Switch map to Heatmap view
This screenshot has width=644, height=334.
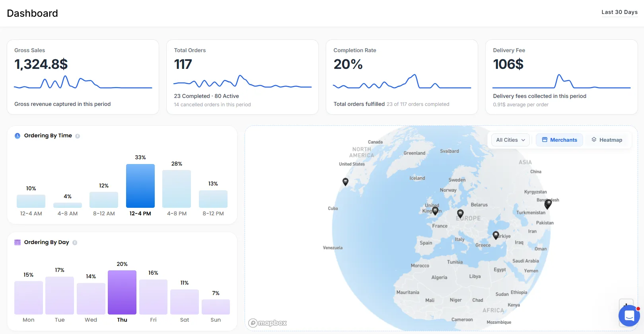pos(607,140)
